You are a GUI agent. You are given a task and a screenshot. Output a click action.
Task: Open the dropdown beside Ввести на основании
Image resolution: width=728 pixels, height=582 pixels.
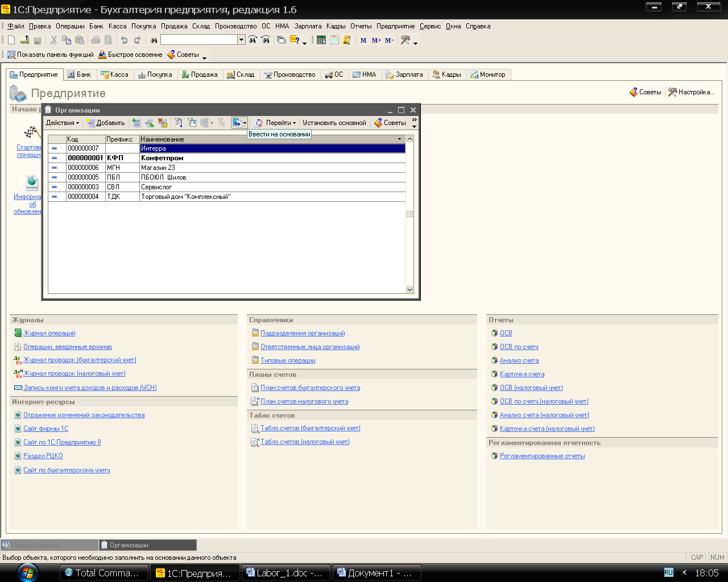click(245, 123)
